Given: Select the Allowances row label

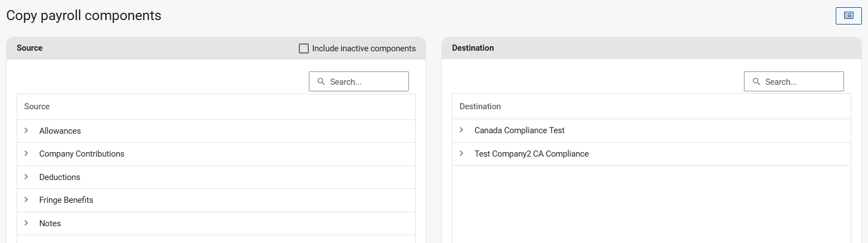Looking at the screenshot, I should click(x=60, y=131).
